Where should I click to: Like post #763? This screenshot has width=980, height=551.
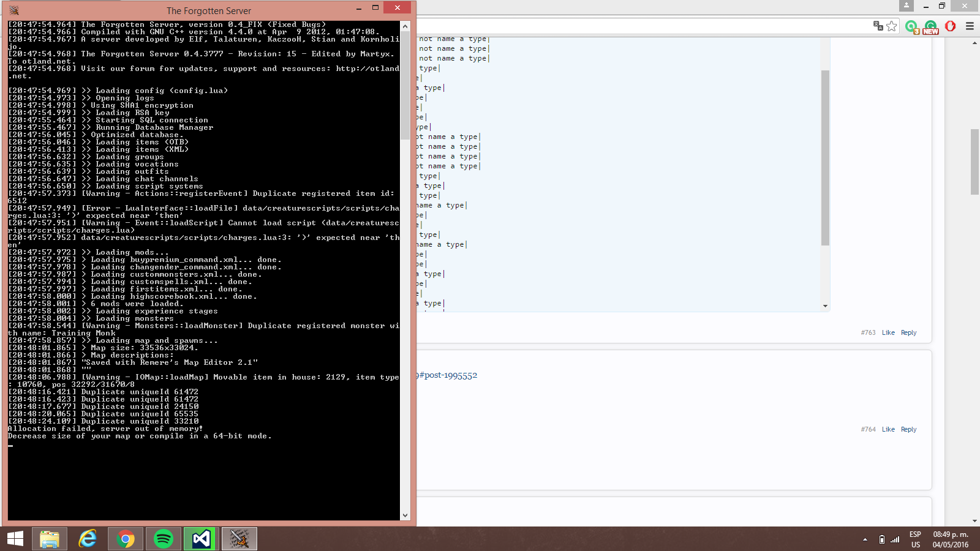[888, 333]
